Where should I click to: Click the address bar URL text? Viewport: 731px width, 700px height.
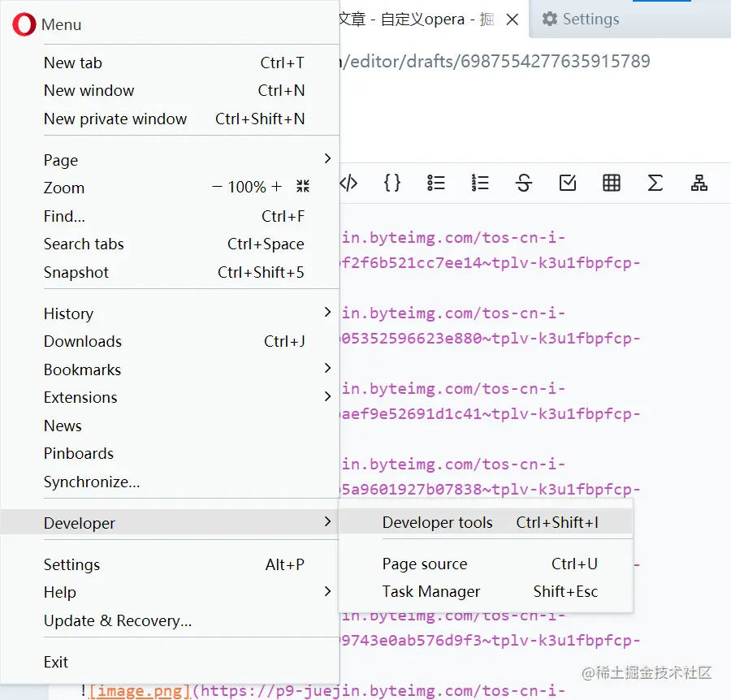(x=495, y=62)
